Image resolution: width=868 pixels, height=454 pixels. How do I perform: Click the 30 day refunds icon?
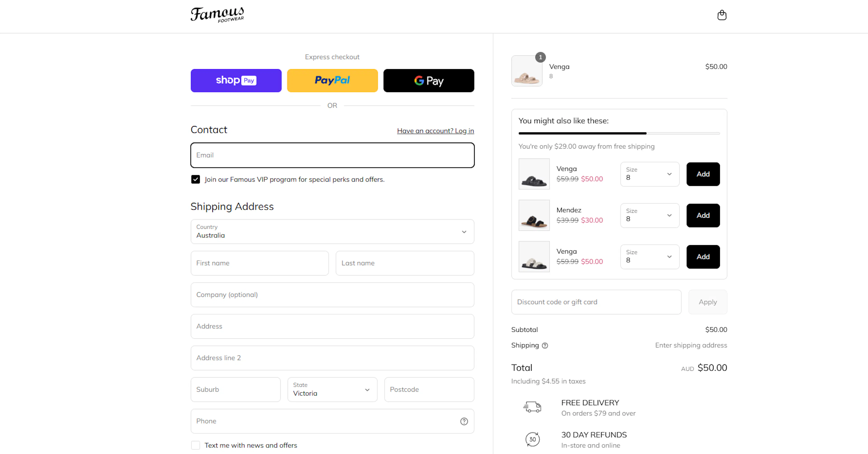(x=532, y=439)
